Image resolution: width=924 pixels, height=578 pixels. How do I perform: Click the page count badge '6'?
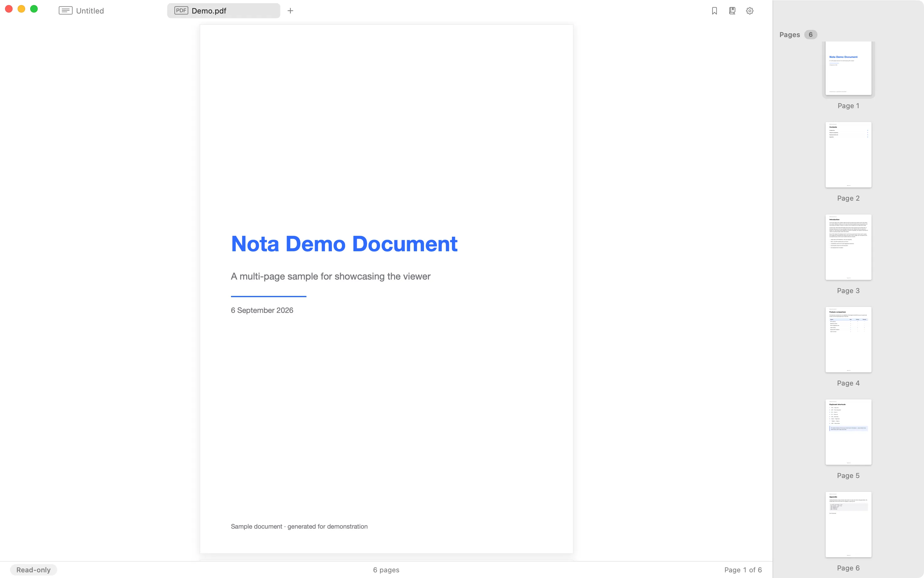coord(810,34)
